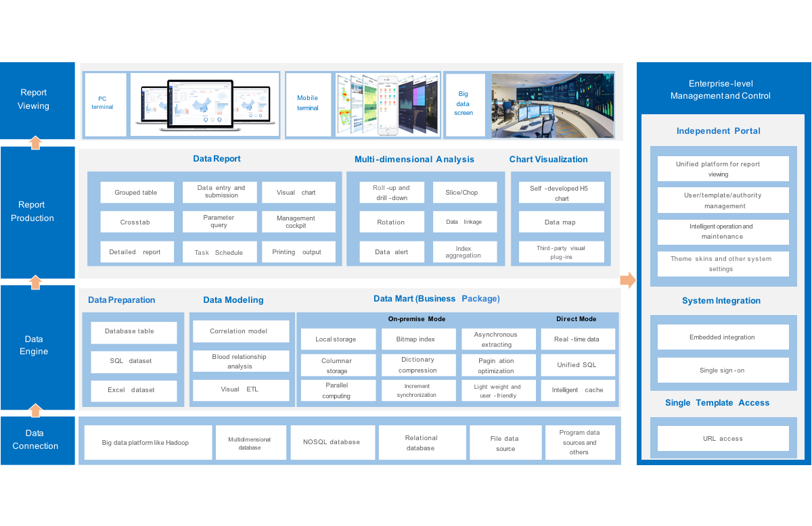This screenshot has height=526, width=812.
Task: Click the up arrow between Data Connection and Data Engine
Action: [x=37, y=410]
